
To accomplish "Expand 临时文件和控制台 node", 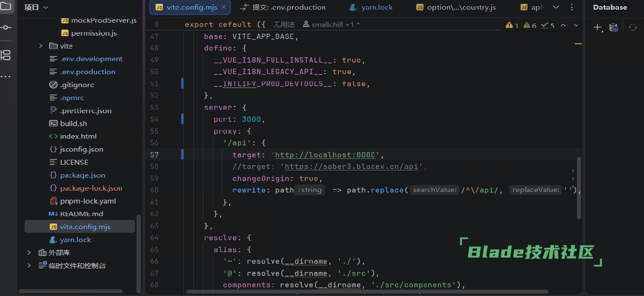I will 29,266.
